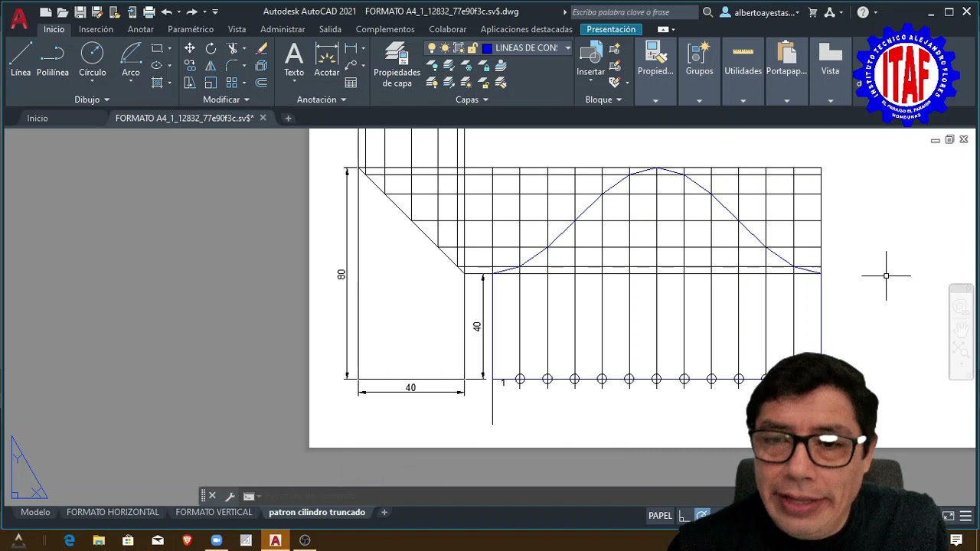Screen dimensions: 980x551
Task: Click the Rotate tool icon
Action: click(211, 48)
